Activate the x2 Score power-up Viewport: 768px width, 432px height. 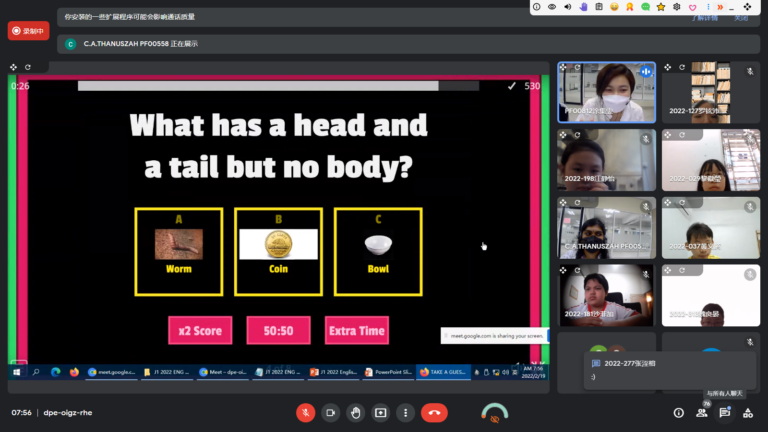click(200, 330)
